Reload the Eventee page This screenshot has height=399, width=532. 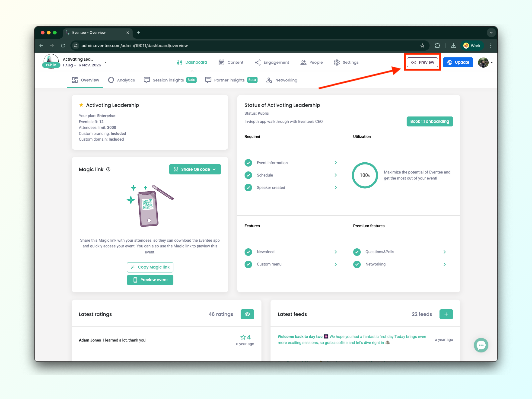pos(63,46)
